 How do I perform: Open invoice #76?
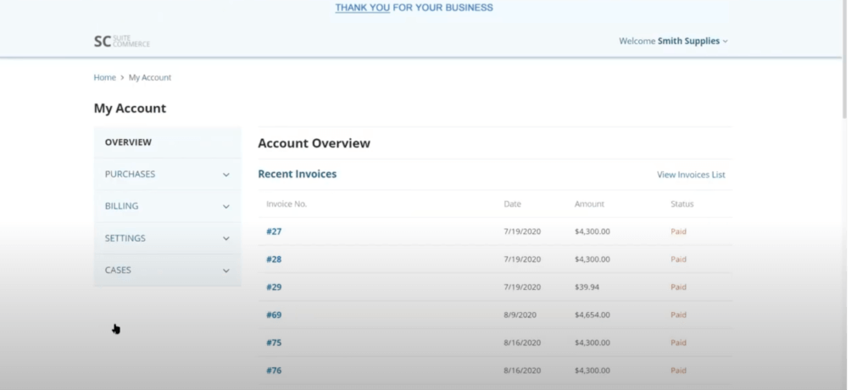tap(274, 370)
